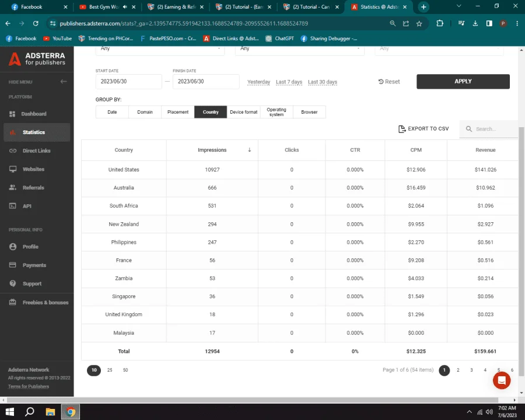Open File Explorer from taskbar
525x420 pixels.
tap(50, 412)
